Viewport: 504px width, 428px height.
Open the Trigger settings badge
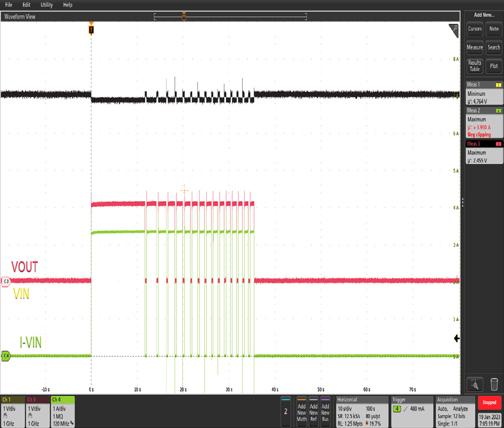coord(410,411)
